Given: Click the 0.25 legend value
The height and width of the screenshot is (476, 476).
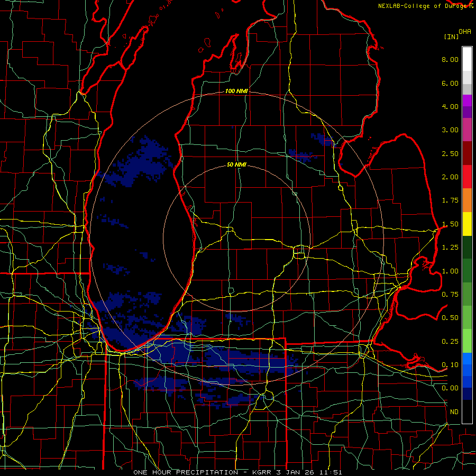Looking at the screenshot, I should click(450, 342).
